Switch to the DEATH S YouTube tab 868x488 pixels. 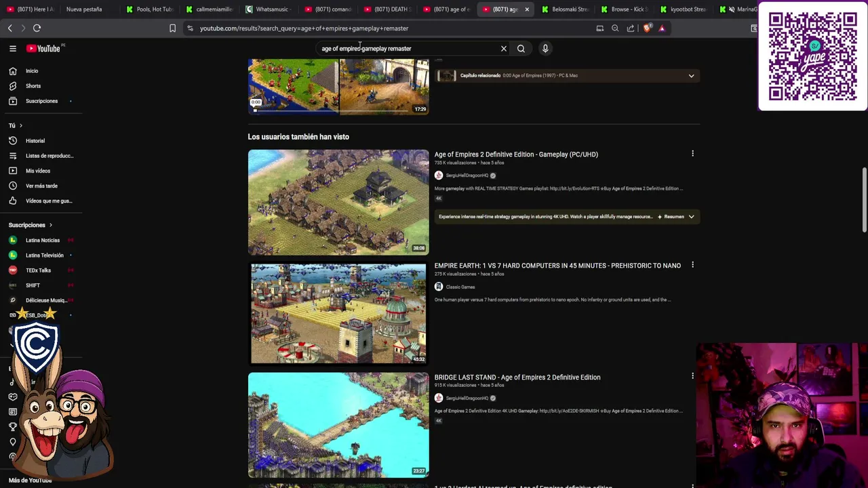coord(387,9)
